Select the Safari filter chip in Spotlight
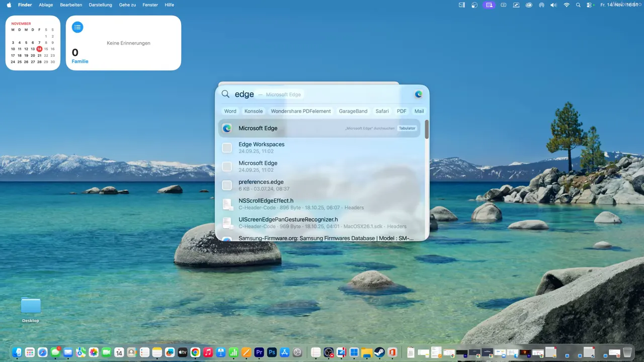 tap(382, 111)
